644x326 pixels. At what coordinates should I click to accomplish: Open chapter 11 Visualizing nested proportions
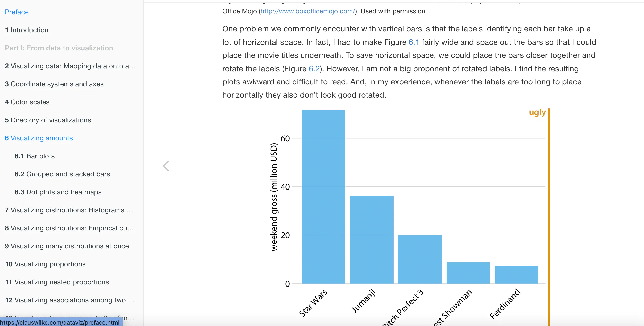tap(57, 282)
